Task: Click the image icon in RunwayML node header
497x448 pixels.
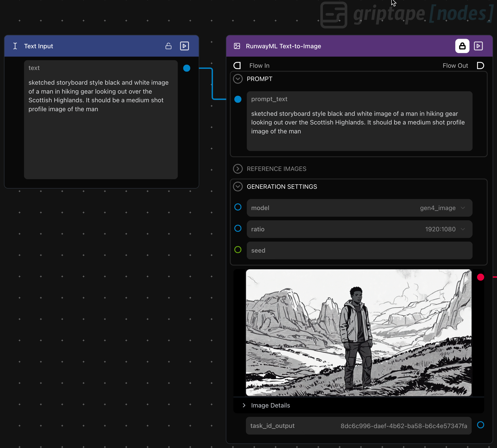Action: point(237,46)
